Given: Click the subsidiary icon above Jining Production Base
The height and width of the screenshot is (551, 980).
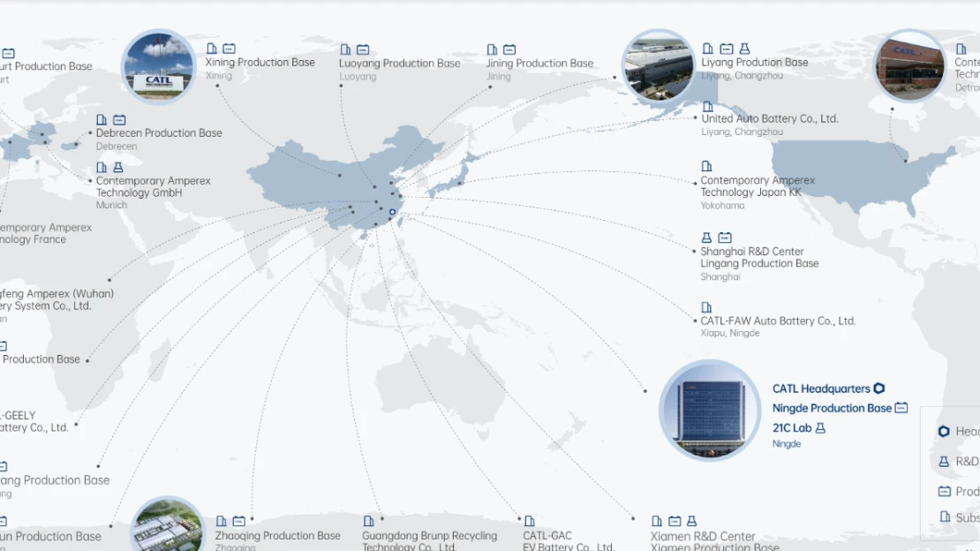Looking at the screenshot, I should tap(493, 49).
